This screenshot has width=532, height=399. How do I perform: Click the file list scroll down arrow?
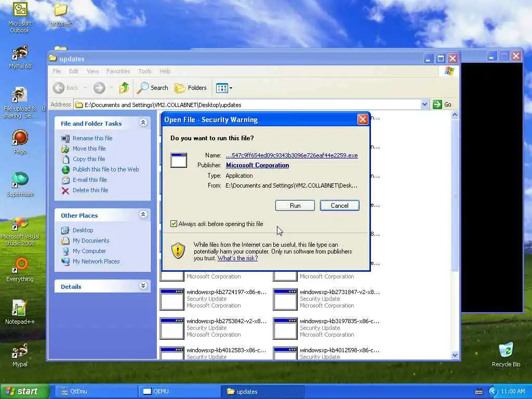coord(455,355)
